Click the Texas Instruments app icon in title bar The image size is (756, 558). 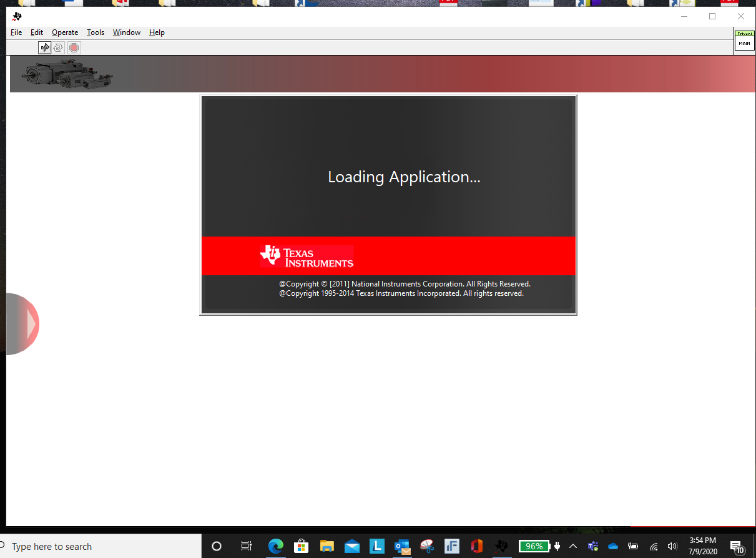17,16
